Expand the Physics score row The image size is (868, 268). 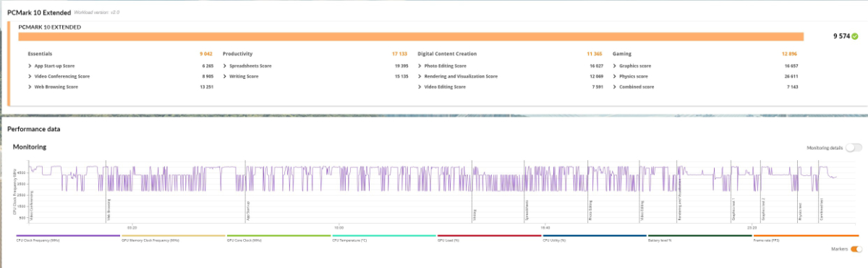click(615, 76)
